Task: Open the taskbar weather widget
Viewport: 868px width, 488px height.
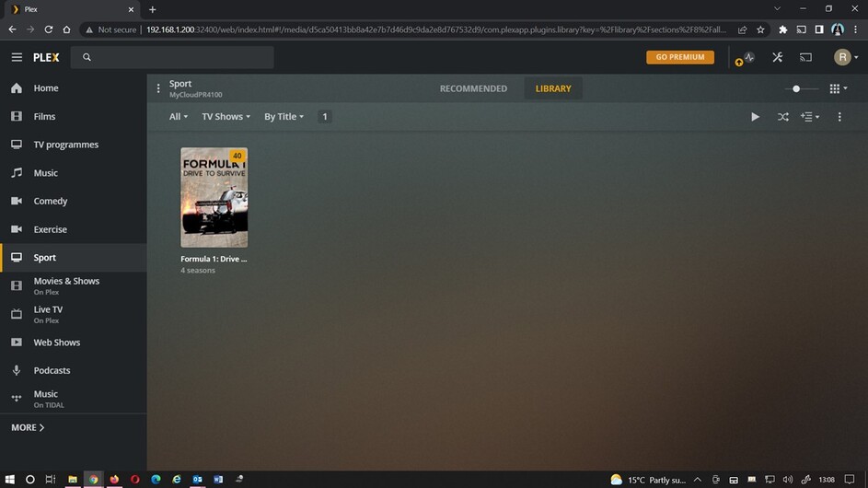Action: click(648, 480)
